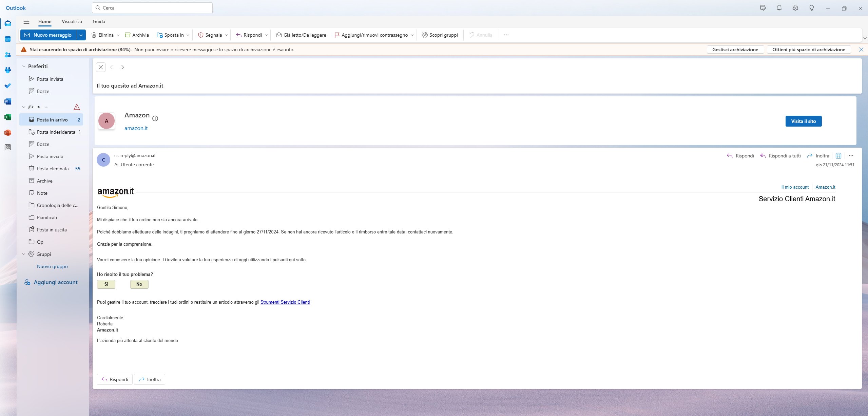Open the notifications bell icon

coord(779,8)
